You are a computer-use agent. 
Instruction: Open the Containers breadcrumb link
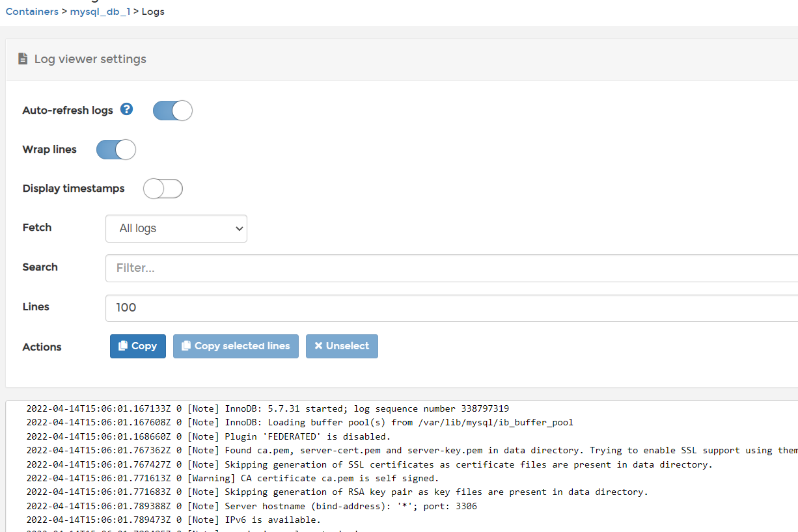pyautogui.click(x=32, y=12)
